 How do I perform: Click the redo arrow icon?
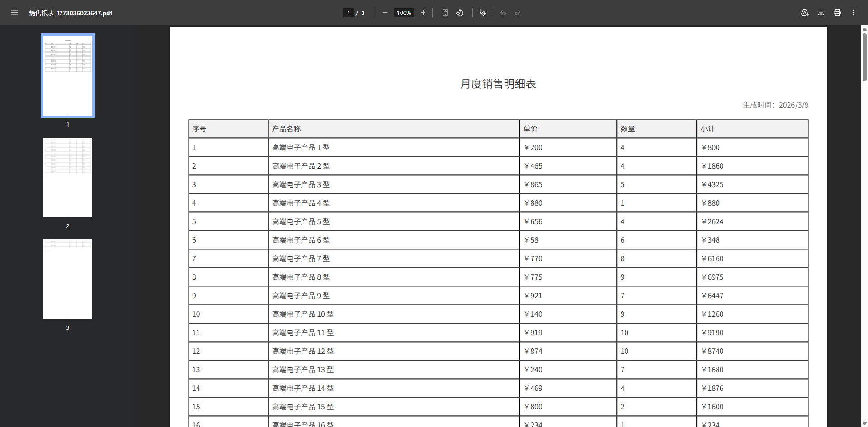point(518,13)
